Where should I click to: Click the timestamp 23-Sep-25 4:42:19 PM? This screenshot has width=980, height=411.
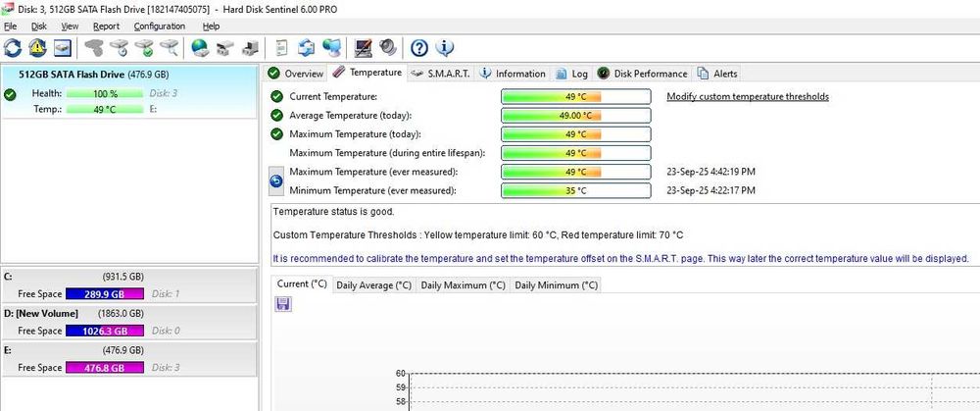(x=710, y=172)
